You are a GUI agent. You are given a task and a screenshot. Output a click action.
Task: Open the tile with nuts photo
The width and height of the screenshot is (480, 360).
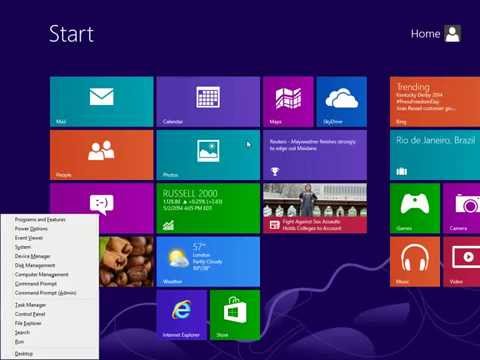click(x=126, y=262)
